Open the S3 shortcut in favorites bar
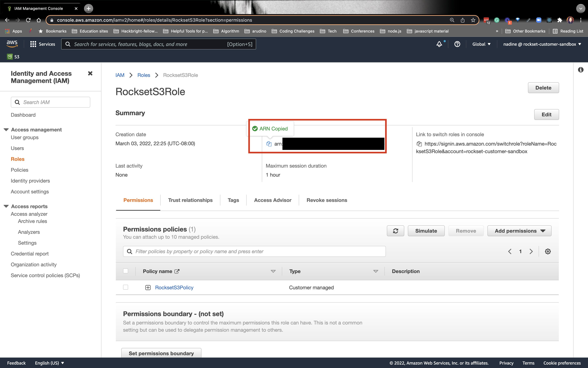The height and width of the screenshot is (368, 588). (x=13, y=57)
